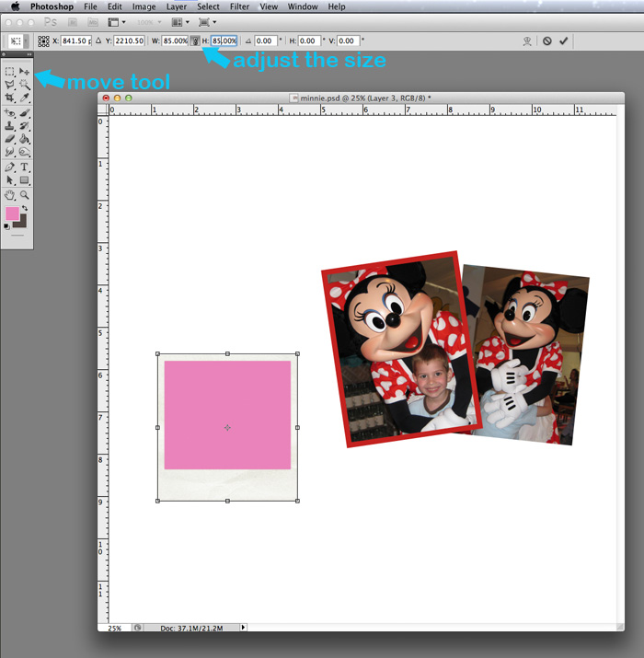The width and height of the screenshot is (644, 658).
Task: Reset to default black and white colors
Action: 6,226
